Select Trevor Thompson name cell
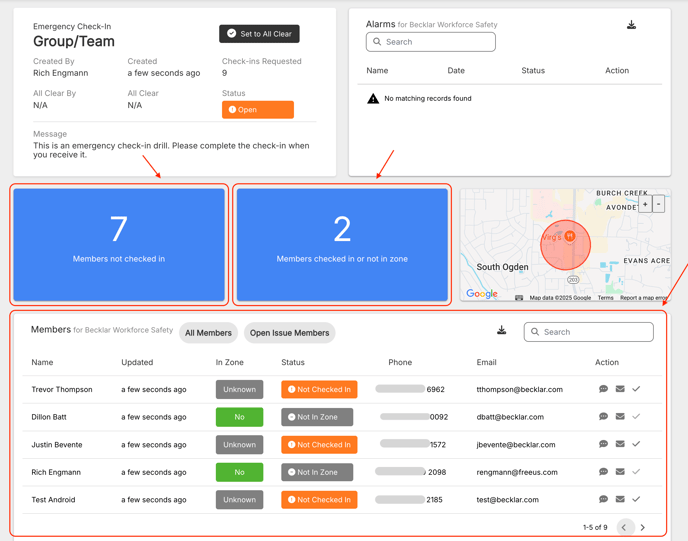This screenshot has width=688, height=541. pyautogui.click(x=62, y=390)
